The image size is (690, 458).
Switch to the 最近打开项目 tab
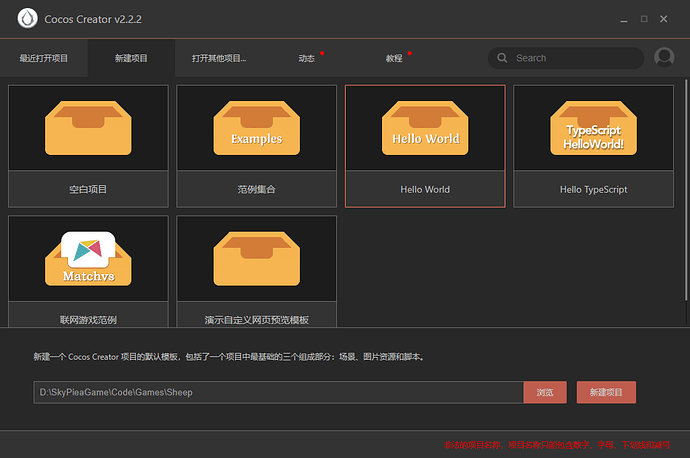click(x=44, y=58)
